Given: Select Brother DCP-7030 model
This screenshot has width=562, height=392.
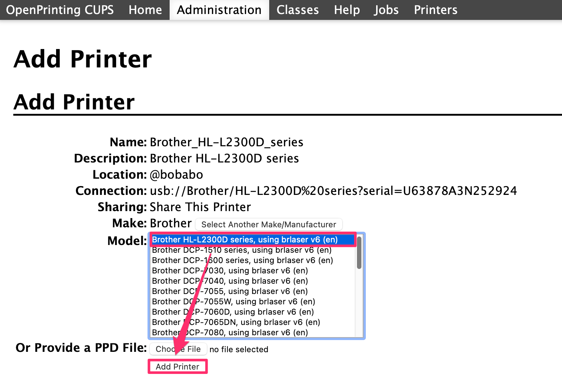Looking at the screenshot, I should click(x=252, y=270).
